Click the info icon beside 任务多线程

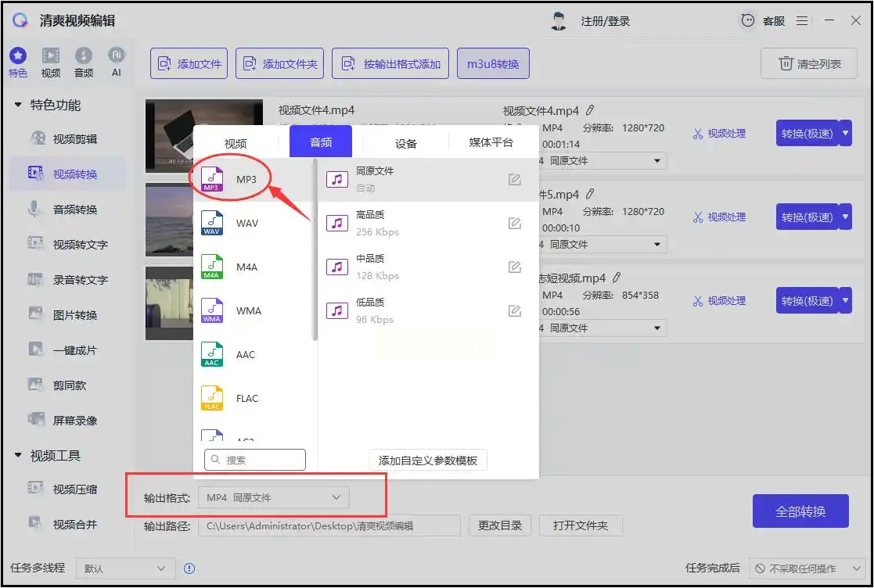tap(189, 568)
